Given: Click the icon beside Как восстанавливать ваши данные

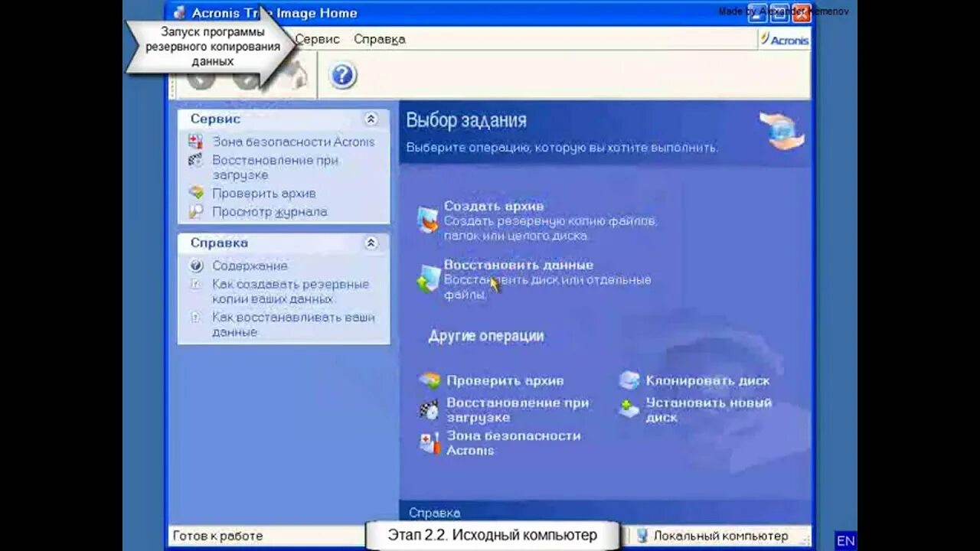Looking at the screenshot, I should (x=196, y=317).
